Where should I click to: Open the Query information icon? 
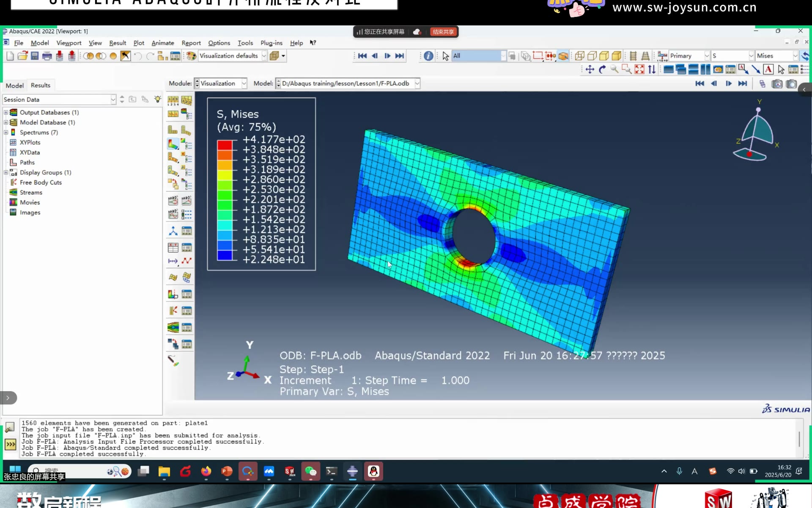(428, 56)
